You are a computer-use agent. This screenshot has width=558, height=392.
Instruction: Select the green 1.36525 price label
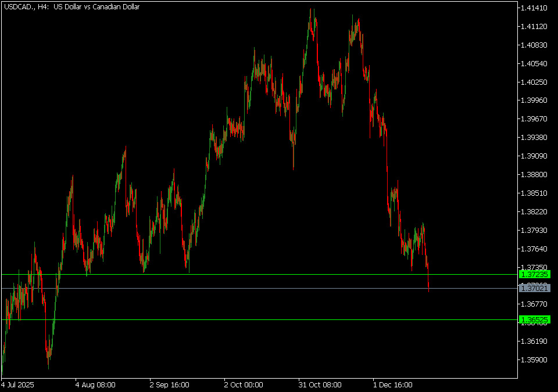(x=535, y=320)
